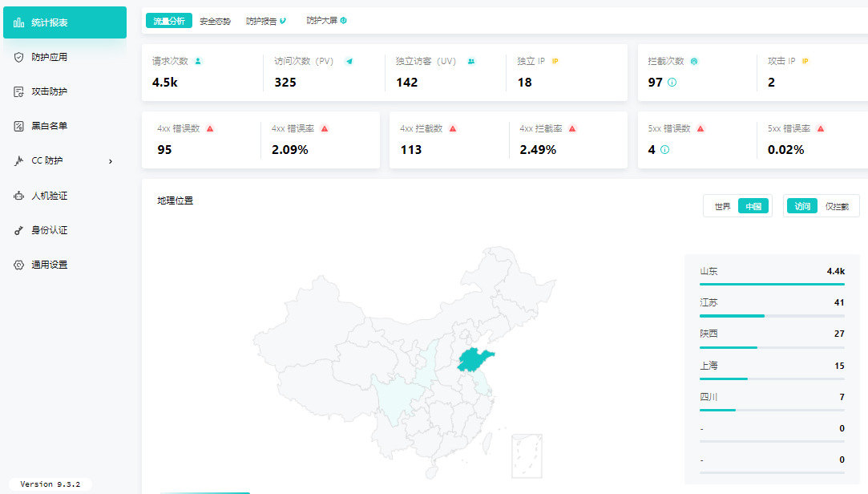Click info icon next to 97 value

coord(672,82)
